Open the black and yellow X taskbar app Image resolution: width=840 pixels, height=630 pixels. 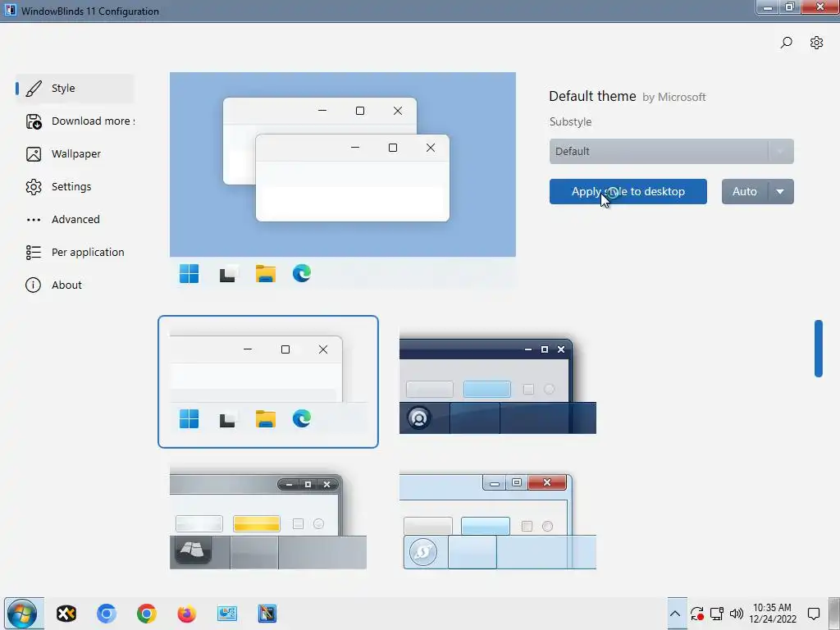[x=66, y=614]
